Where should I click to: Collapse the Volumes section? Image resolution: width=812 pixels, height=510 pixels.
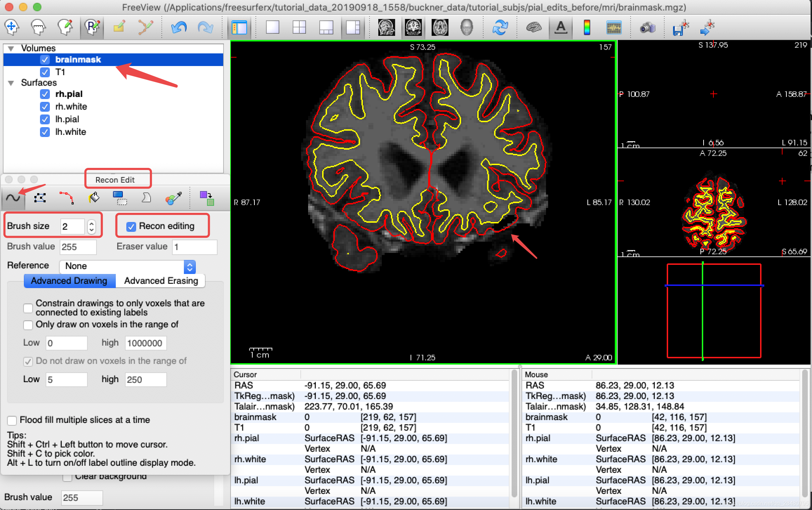(x=11, y=48)
